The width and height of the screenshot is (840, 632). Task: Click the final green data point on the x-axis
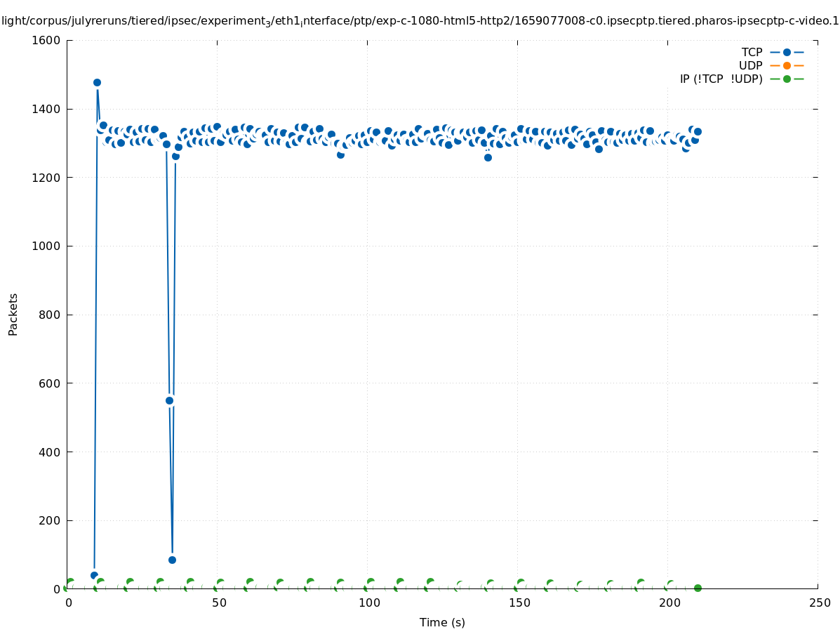click(x=698, y=588)
